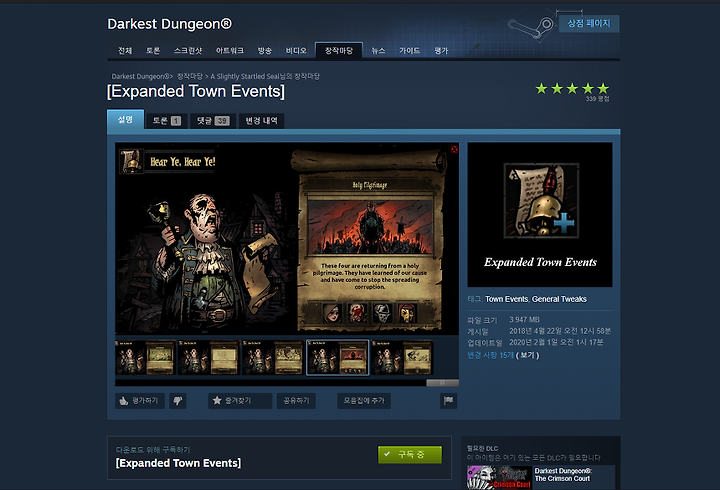Open the 토론 1 discussions tab

click(167, 121)
